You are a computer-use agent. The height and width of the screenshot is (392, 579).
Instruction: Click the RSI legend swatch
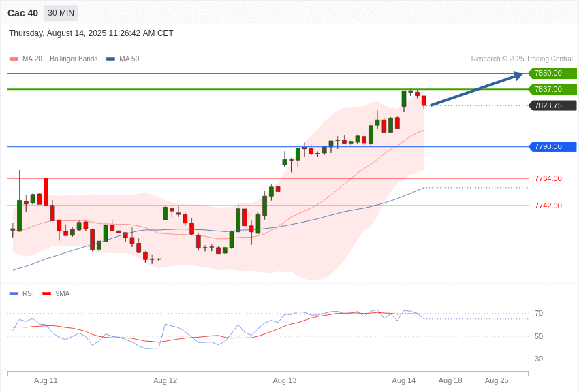click(14, 293)
